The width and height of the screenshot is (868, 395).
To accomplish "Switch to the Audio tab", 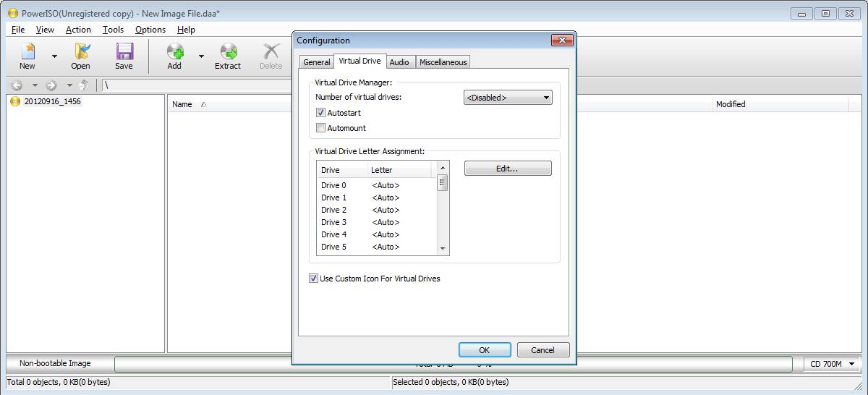I will (399, 62).
